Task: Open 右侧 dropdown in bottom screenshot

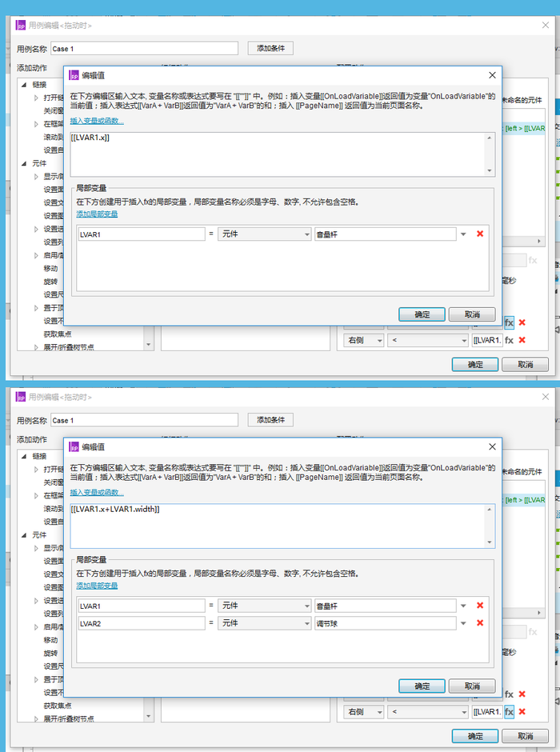Action: pyautogui.click(x=364, y=712)
